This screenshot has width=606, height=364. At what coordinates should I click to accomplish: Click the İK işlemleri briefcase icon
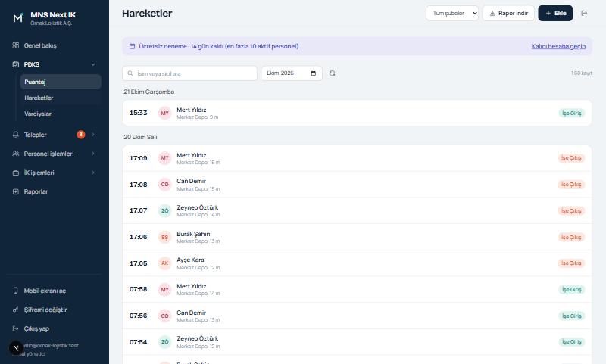coord(15,173)
